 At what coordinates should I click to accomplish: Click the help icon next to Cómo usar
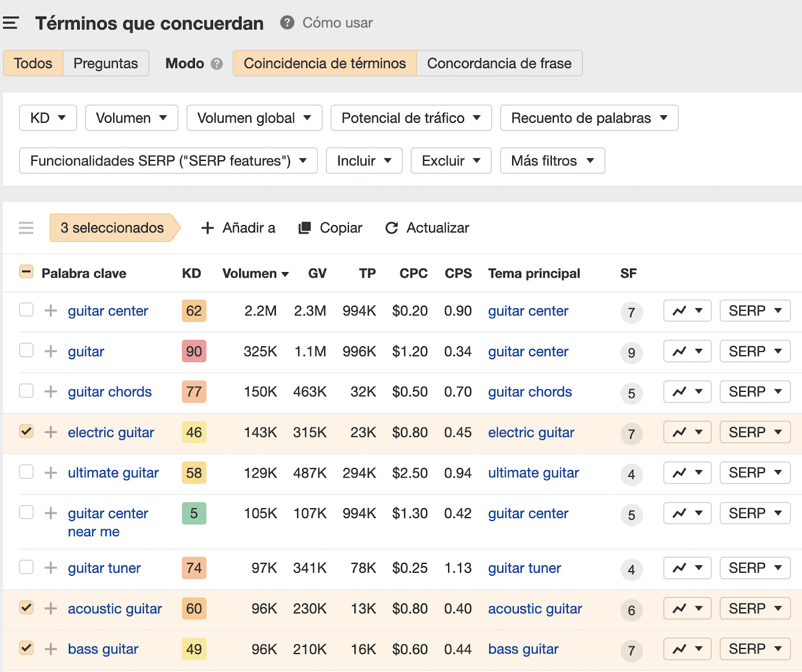pyautogui.click(x=287, y=23)
